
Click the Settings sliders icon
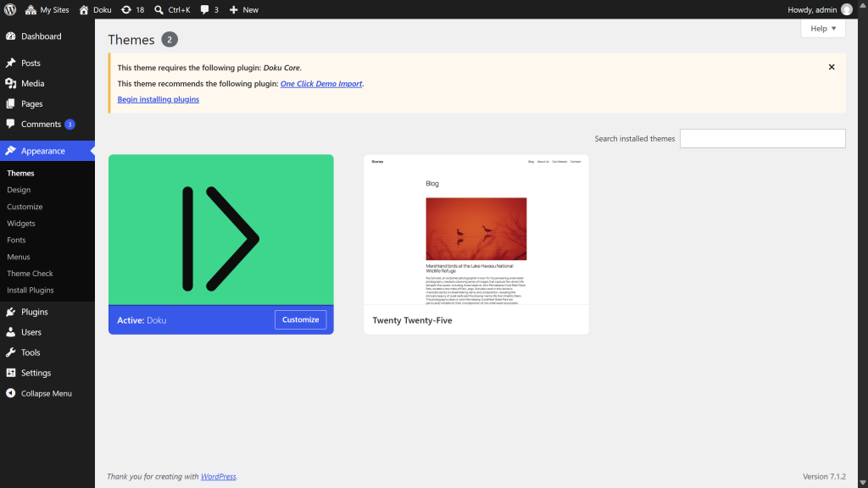click(x=10, y=373)
